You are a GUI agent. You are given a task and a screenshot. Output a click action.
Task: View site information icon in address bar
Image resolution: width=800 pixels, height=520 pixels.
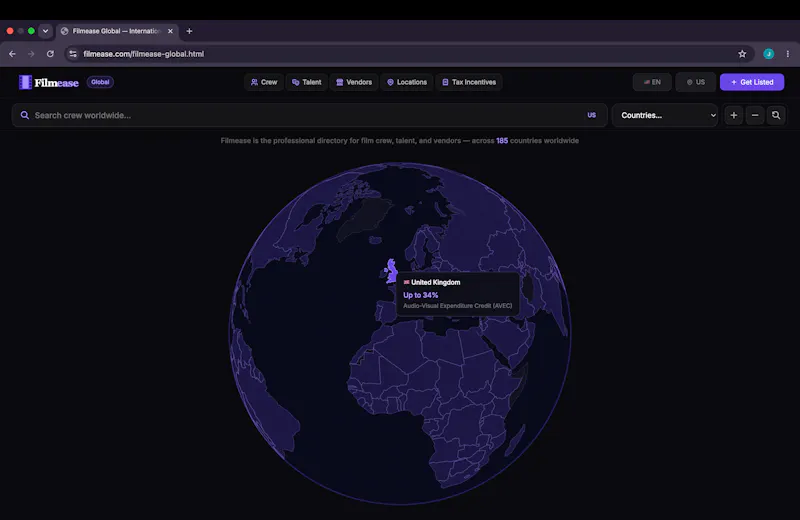click(x=73, y=54)
